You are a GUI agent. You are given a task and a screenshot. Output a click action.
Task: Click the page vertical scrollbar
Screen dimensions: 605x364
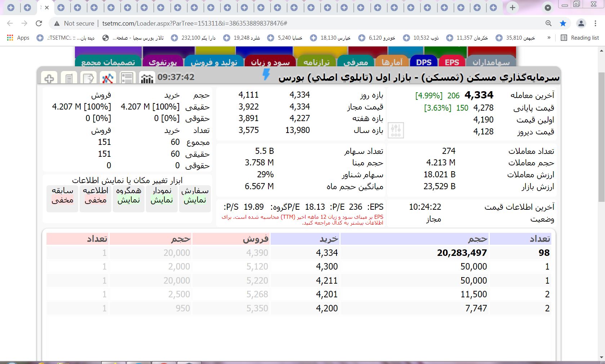tap(601, 137)
